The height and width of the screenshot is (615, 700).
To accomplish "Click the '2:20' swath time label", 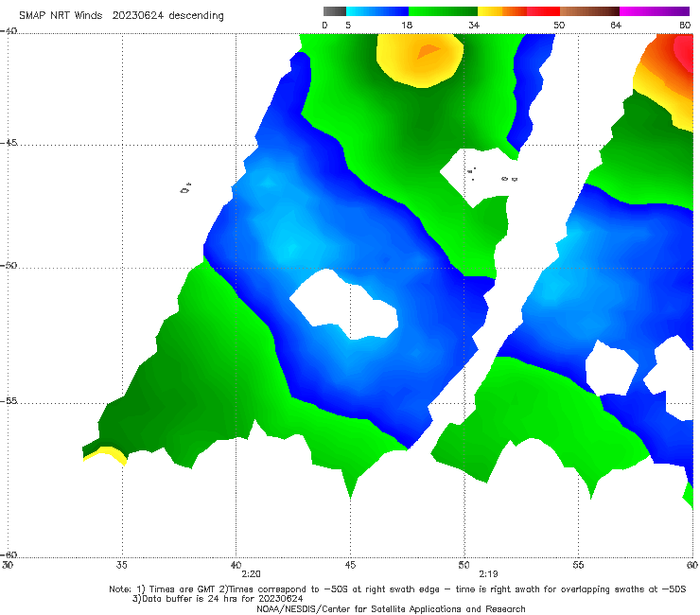I will 251,574.
